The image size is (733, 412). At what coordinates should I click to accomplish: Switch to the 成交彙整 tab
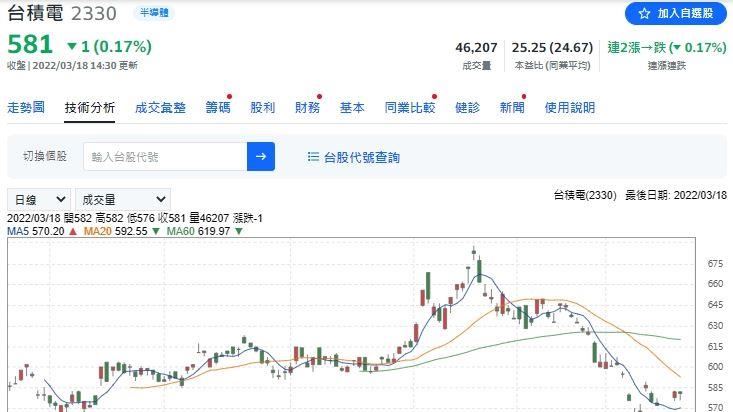click(160, 108)
